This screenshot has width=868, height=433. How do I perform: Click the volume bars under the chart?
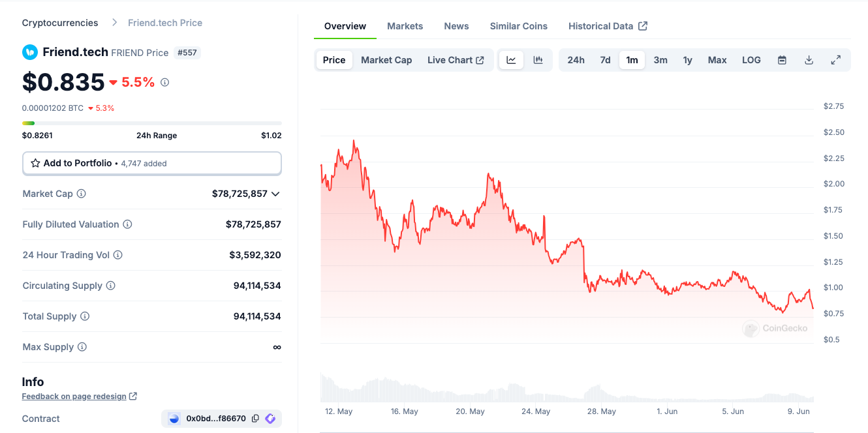point(566,389)
